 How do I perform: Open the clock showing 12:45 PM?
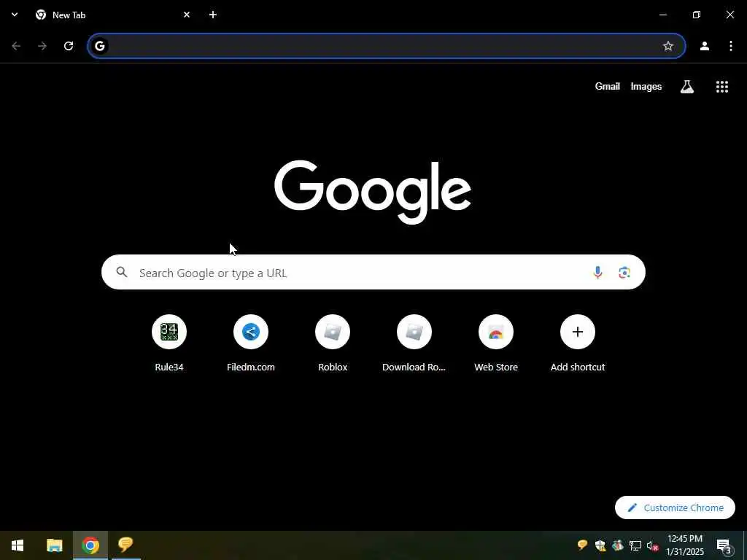click(x=685, y=545)
